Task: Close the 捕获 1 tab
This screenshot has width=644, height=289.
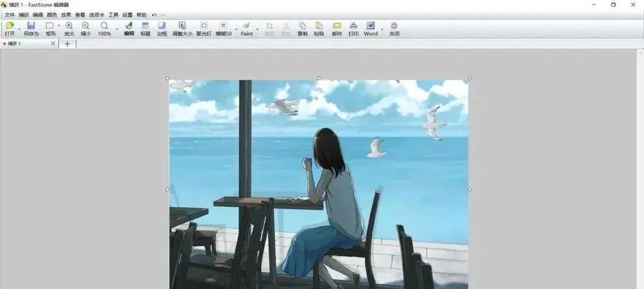Action: tap(52, 43)
